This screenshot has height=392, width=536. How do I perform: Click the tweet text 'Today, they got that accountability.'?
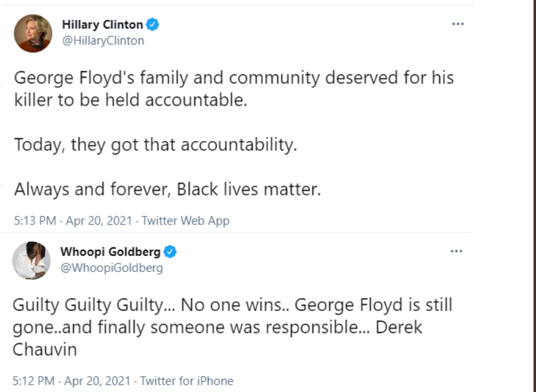(x=155, y=145)
